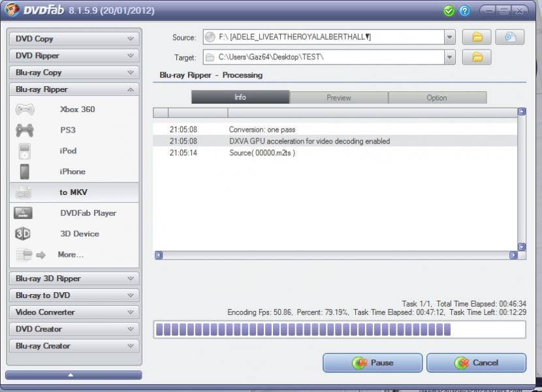
Task: Select 3D Device profile label
Action: coord(80,234)
